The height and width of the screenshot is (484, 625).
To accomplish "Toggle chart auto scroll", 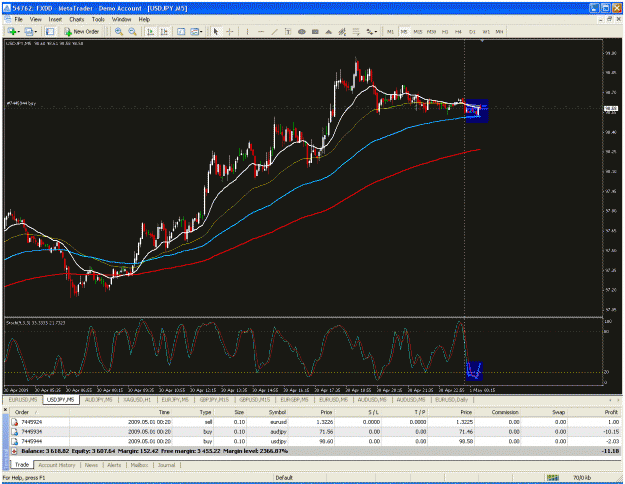I will pyautogui.click(x=150, y=31).
